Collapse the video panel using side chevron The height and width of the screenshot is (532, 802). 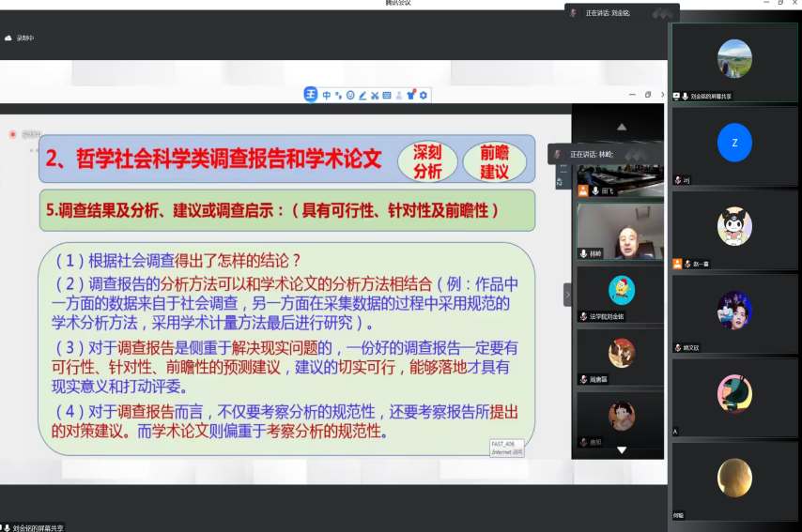pos(567,295)
